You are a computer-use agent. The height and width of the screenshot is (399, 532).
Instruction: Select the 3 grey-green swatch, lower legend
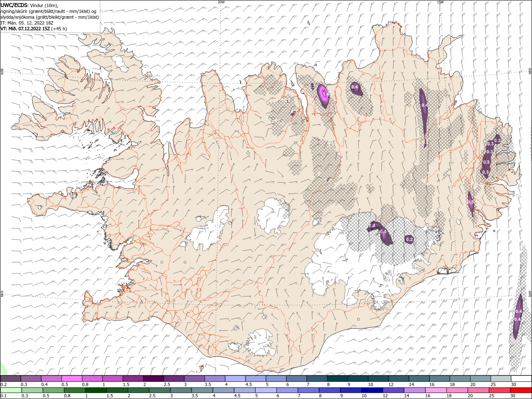pyautogui.click(x=181, y=390)
